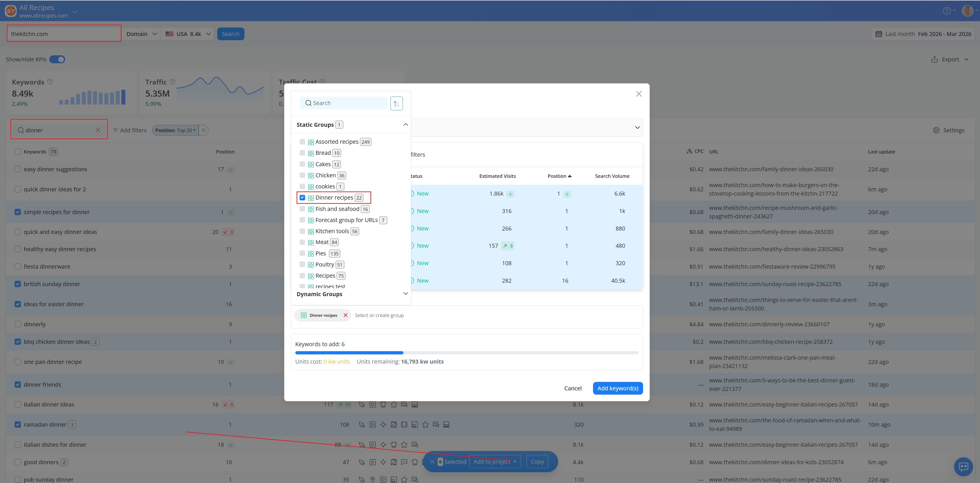The width and height of the screenshot is (980, 483).
Task: Remove the Position Top 20 filter
Action: click(203, 130)
